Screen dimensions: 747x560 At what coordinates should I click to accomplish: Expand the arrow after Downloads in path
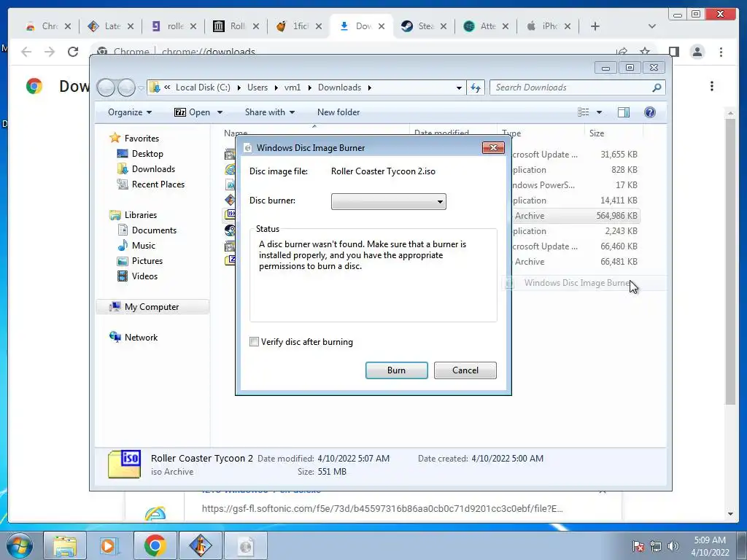369,87
